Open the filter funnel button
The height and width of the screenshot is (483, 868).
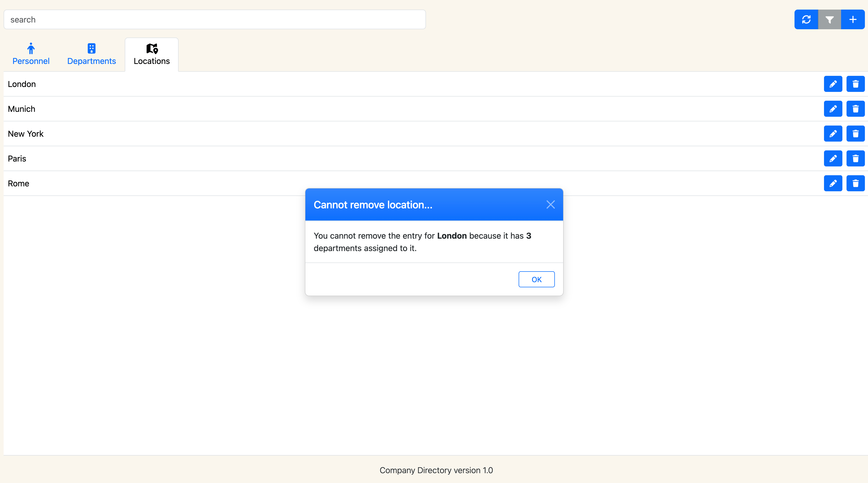[829, 20]
